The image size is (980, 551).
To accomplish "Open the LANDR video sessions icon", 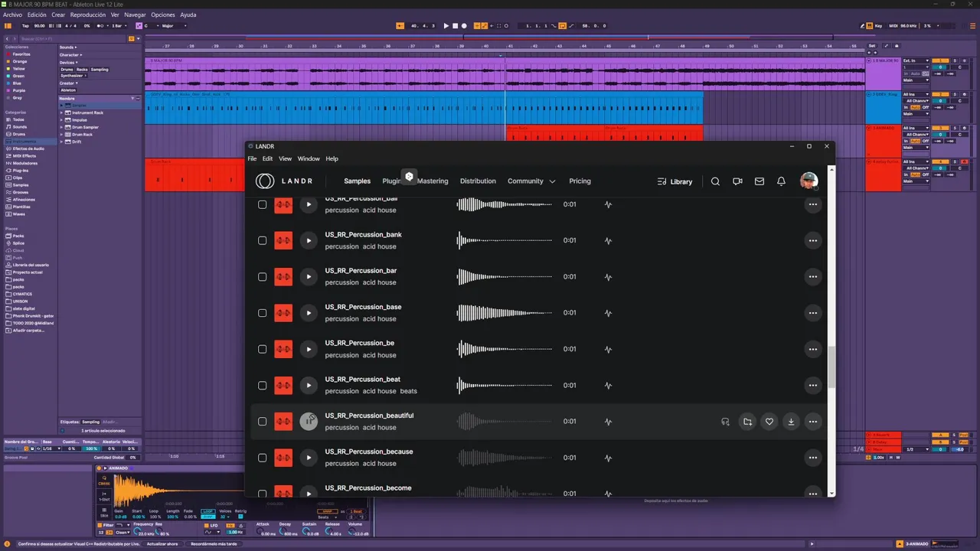I will pyautogui.click(x=737, y=181).
